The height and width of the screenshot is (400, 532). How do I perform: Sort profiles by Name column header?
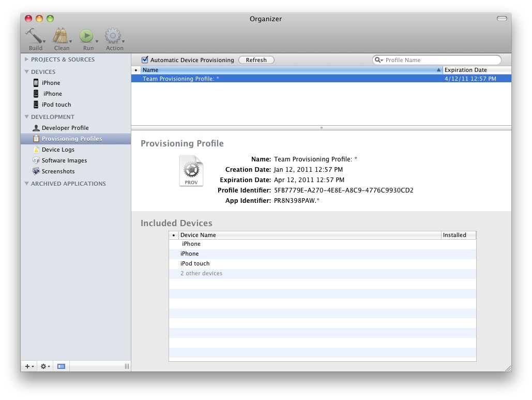tap(292, 70)
